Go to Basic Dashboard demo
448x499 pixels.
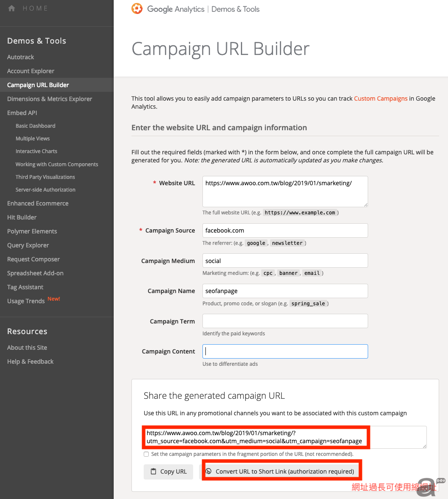(36, 126)
